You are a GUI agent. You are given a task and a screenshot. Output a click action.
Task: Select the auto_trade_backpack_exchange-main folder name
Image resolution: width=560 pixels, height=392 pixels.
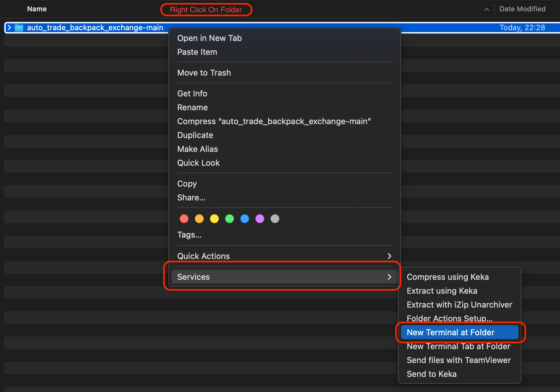click(x=95, y=28)
